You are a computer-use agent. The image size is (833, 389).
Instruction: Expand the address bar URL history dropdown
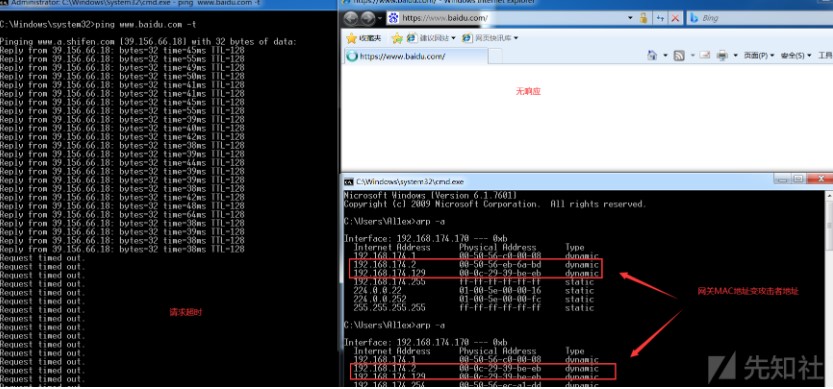[x=630, y=18]
